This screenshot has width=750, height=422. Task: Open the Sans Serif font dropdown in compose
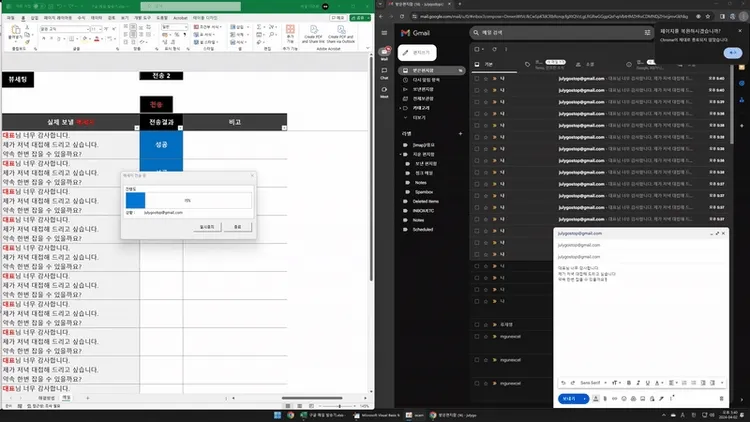(590, 382)
